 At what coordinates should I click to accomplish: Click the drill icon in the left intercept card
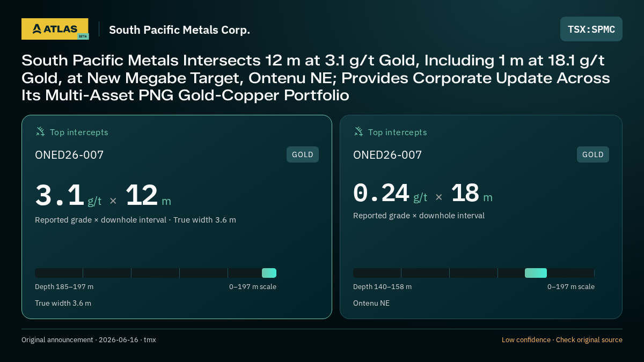40,131
